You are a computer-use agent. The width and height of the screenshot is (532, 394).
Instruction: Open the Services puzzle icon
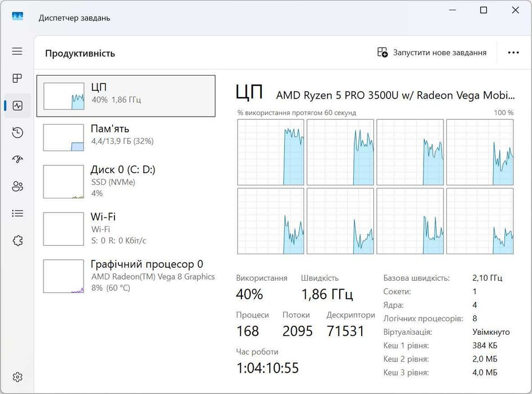(x=17, y=241)
